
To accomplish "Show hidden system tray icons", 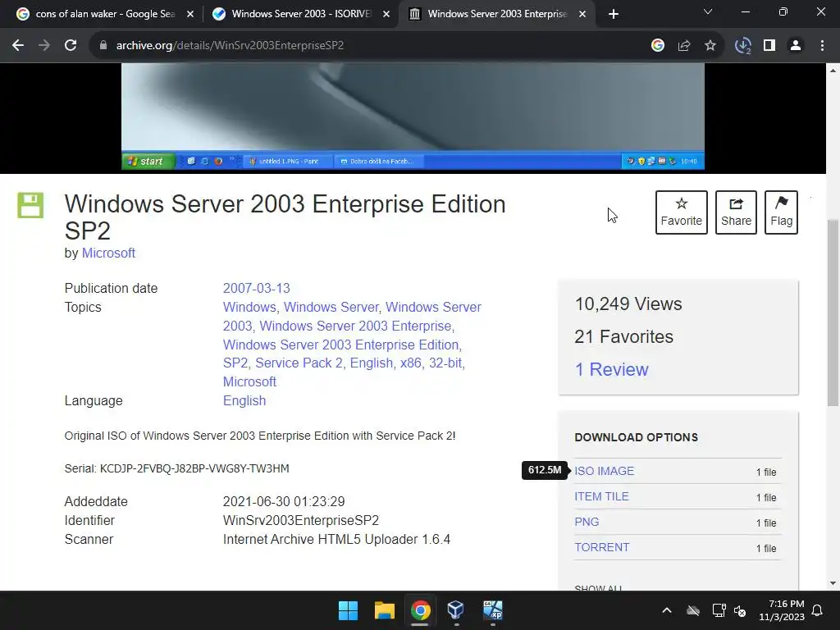I will point(666,610).
